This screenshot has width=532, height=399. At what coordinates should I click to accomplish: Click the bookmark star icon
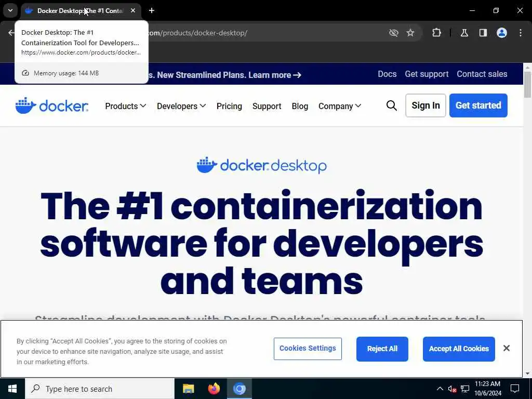(410, 33)
